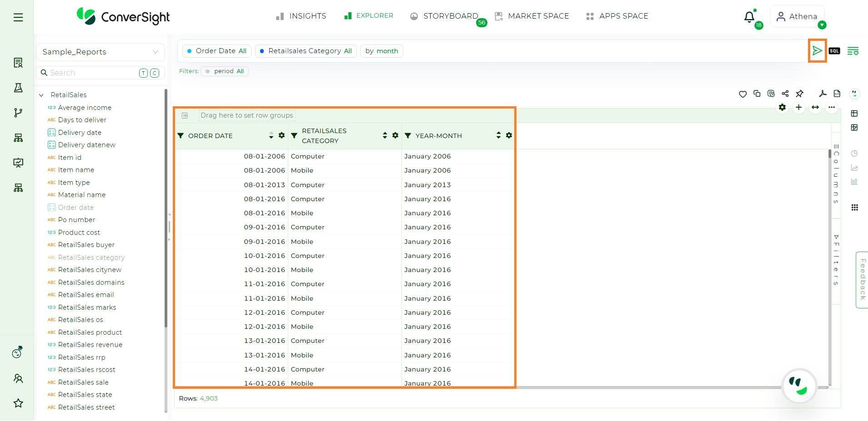Collapse the RetailSales field tree
Image resolution: width=868 pixels, height=421 pixels.
point(41,95)
